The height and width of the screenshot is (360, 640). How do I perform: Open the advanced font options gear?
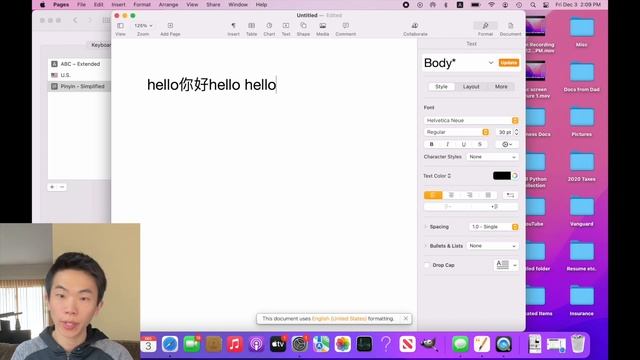click(507, 144)
